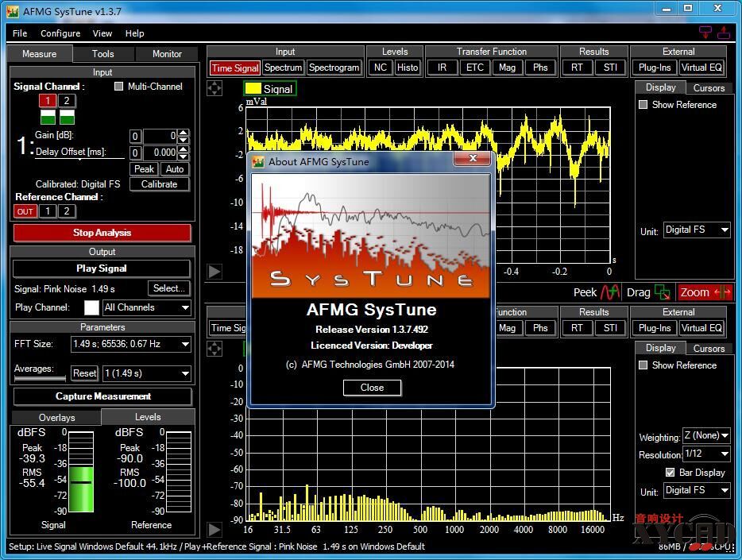Open the View menu
The height and width of the screenshot is (560, 742).
click(102, 33)
